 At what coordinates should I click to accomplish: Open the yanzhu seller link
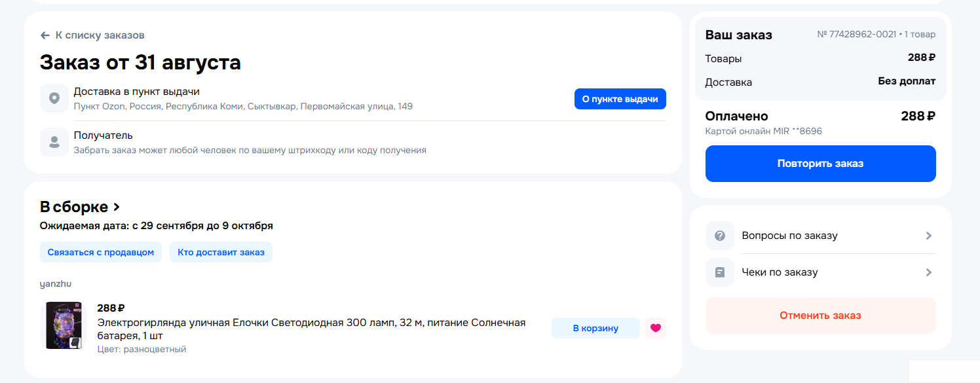tap(56, 284)
